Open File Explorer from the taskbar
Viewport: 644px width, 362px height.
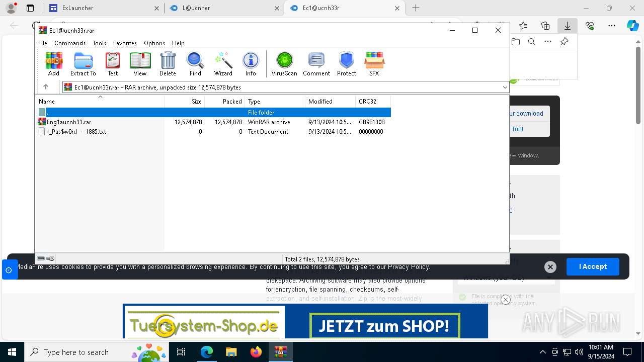point(231,352)
